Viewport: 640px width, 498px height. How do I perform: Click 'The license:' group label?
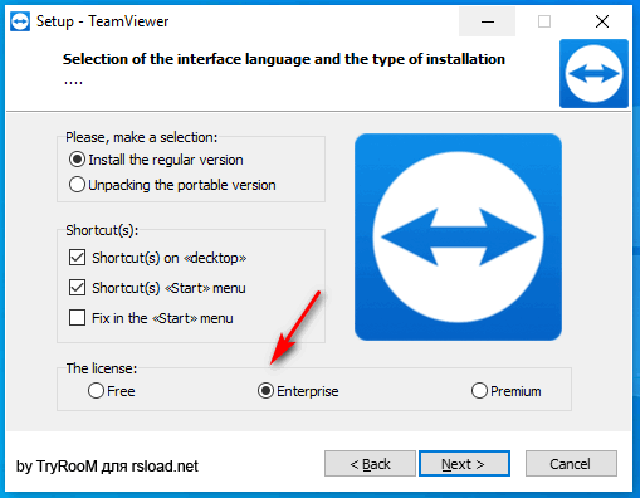click(x=102, y=369)
